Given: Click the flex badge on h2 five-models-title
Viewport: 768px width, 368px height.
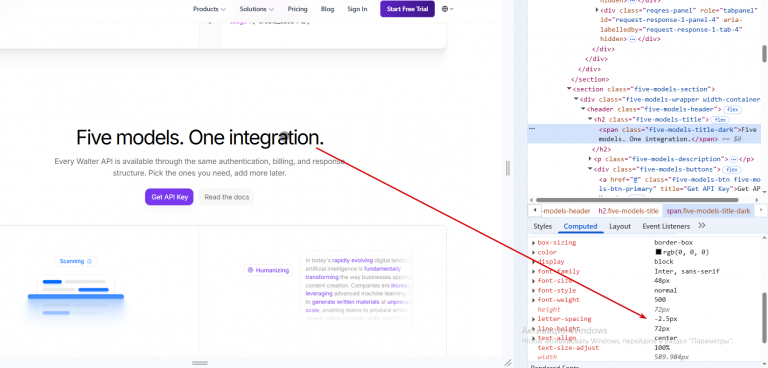Looking at the screenshot, I should point(720,120).
